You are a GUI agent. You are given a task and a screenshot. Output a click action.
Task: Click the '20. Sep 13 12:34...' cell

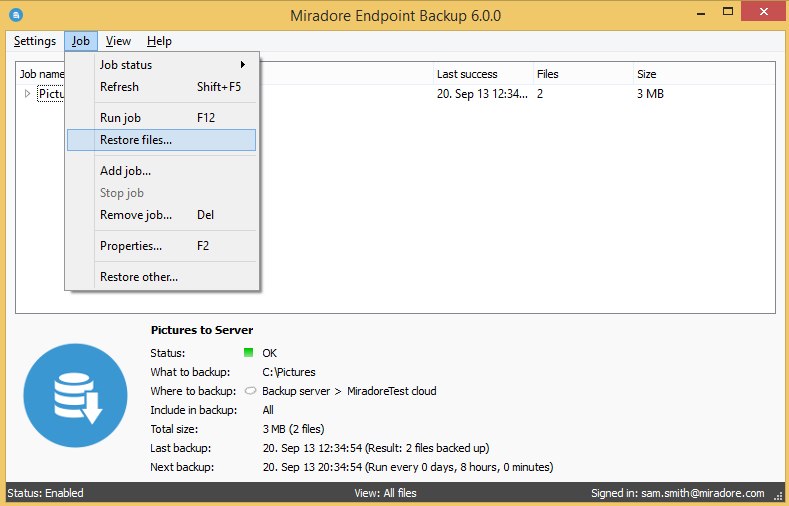(482, 94)
